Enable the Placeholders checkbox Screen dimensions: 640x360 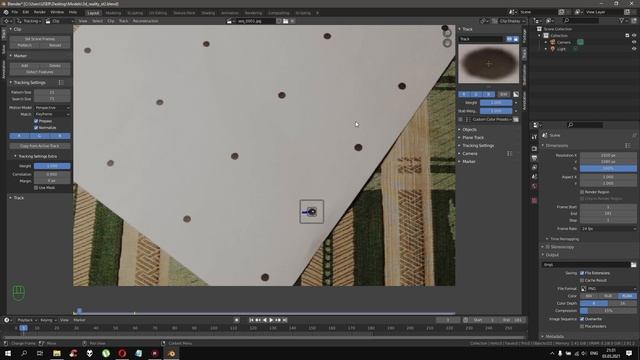point(582,327)
